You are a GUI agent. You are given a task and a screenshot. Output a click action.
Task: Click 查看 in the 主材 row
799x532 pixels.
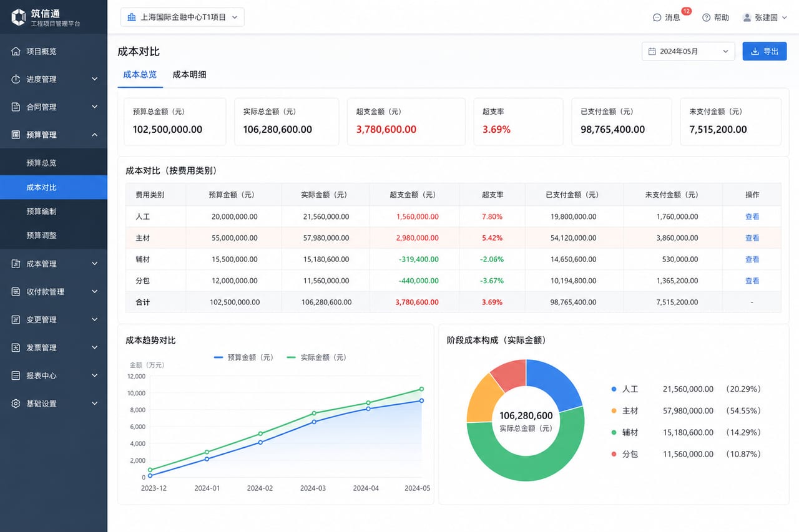point(752,238)
